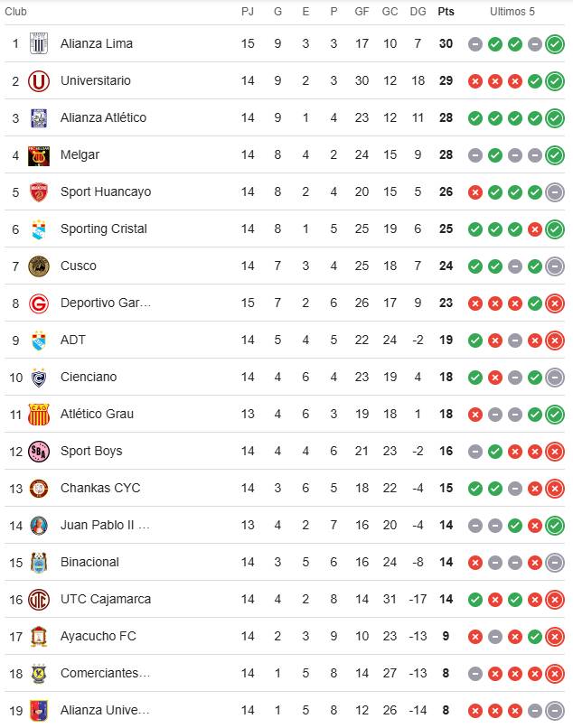Click the Chankas CYC club name
Viewport: 573px width, 728px height.
(100, 488)
